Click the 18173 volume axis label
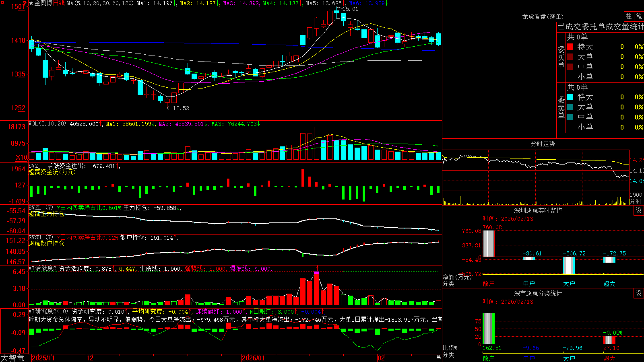644x362 pixels. tap(17, 127)
